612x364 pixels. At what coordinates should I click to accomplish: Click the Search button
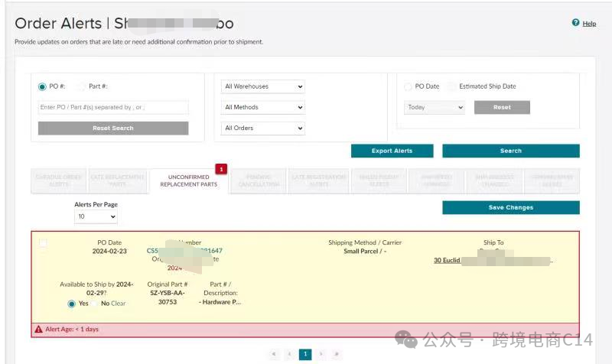[511, 151]
